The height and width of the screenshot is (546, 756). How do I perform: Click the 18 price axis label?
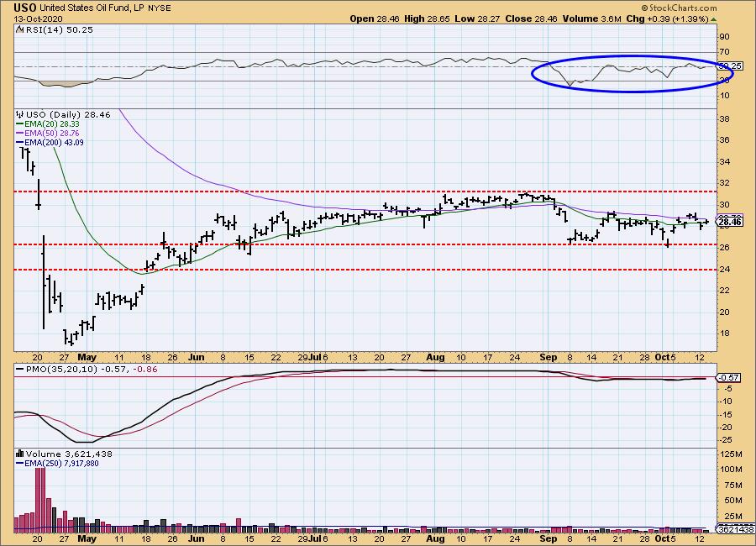(x=724, y=333)
